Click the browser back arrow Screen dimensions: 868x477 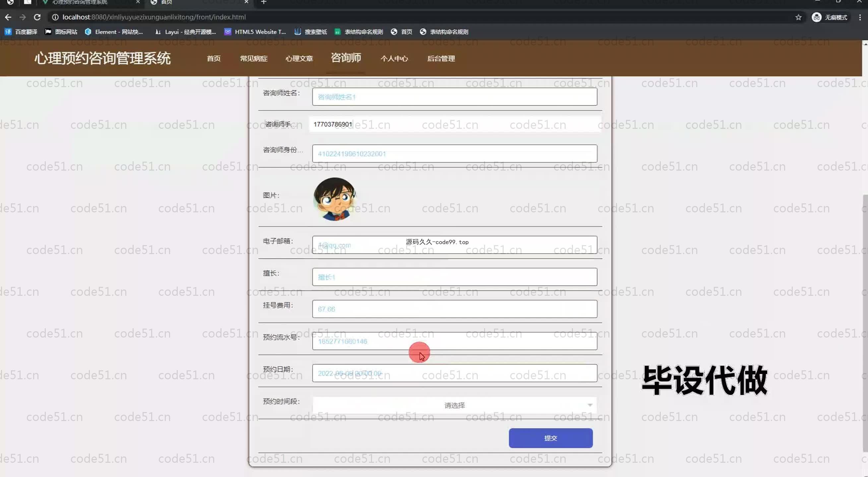click(x=8, y=17)
